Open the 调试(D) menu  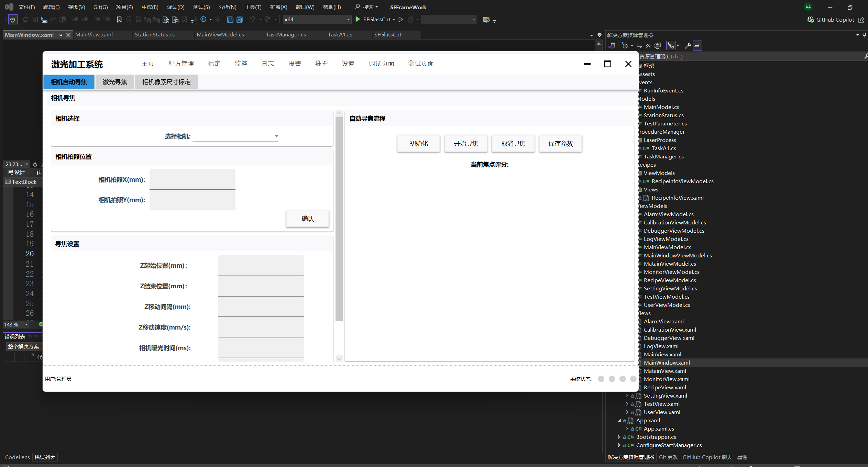(175, 7)
